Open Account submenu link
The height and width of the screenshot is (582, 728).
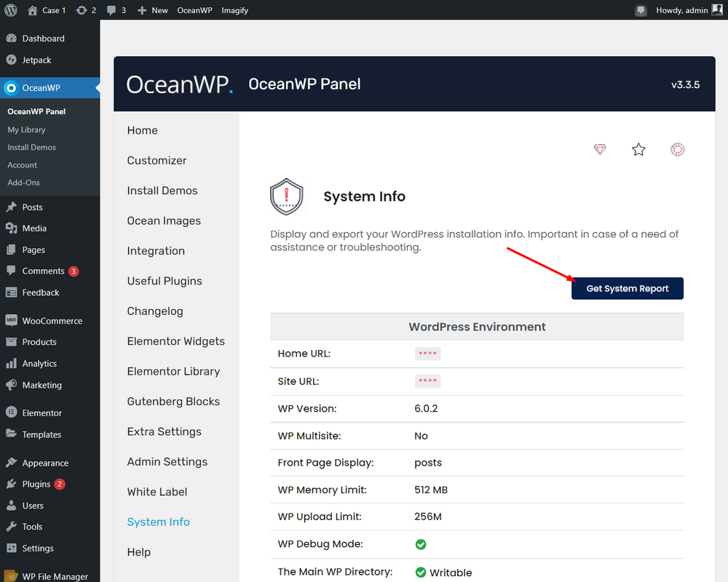pos(23,164)
